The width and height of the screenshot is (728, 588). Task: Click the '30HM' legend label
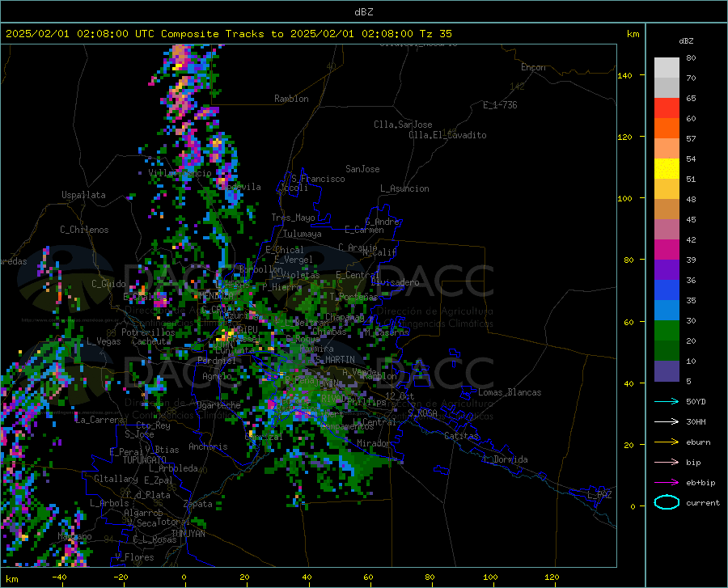click(696, 422)
